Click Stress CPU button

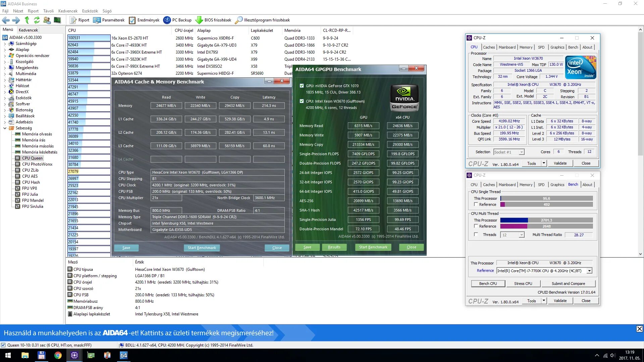pos(523,284)
